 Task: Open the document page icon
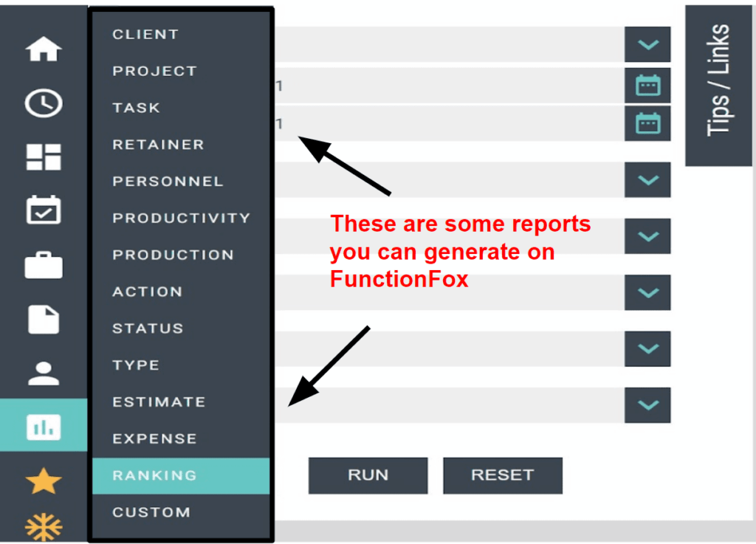pos(44,320)
